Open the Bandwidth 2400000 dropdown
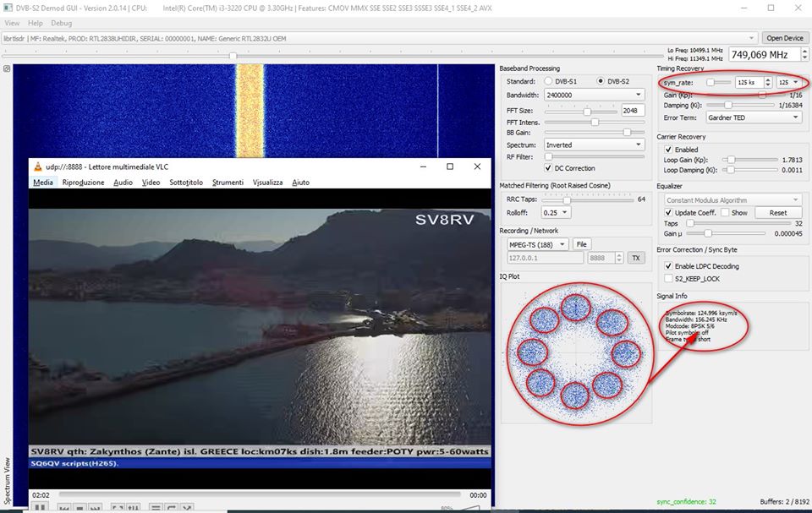The image size is (812, 513). pyautogui.click(x=595, y=96)
